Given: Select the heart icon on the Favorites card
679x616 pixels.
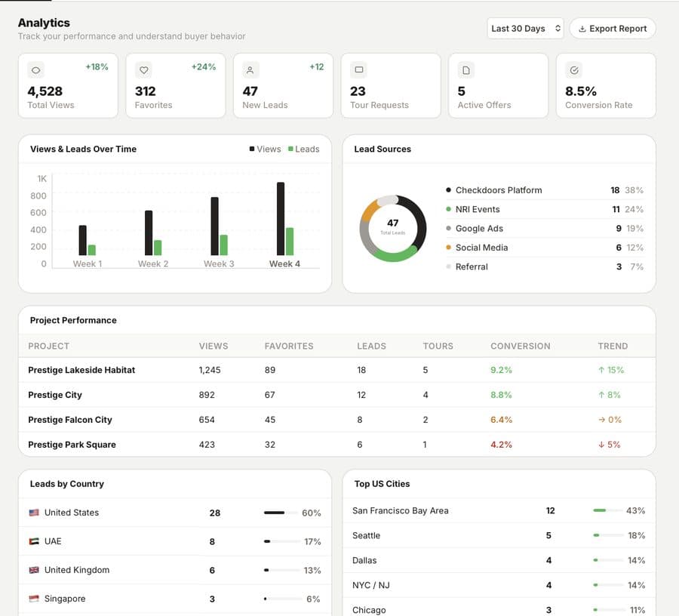Looking at the screenshot, I should (143, 69).
